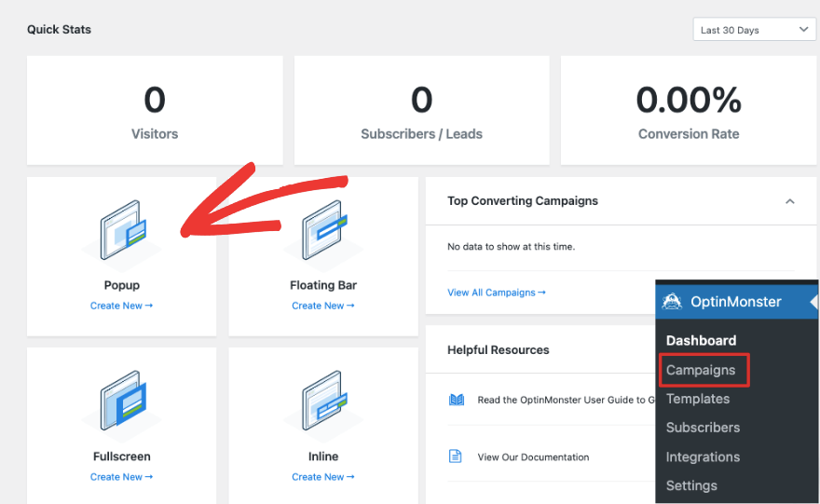The height and width of the screenshot is (504, 820).
Task: Open Read the OptinMonster User Guide link
Action: (566, 400)
